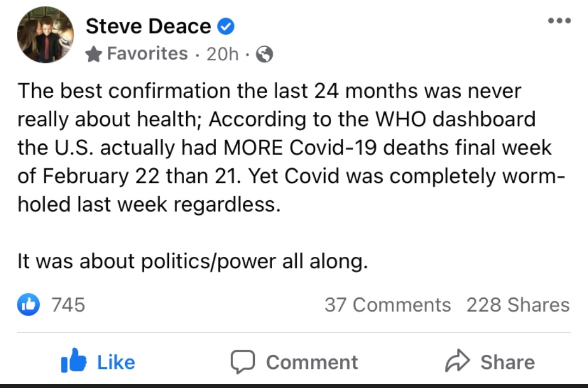
Task: Open the 37 Comments list
Action: (x=388, y=305)
